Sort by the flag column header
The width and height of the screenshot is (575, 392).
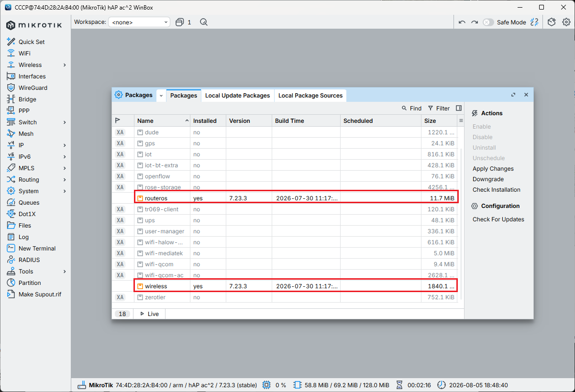pos(123,120)
